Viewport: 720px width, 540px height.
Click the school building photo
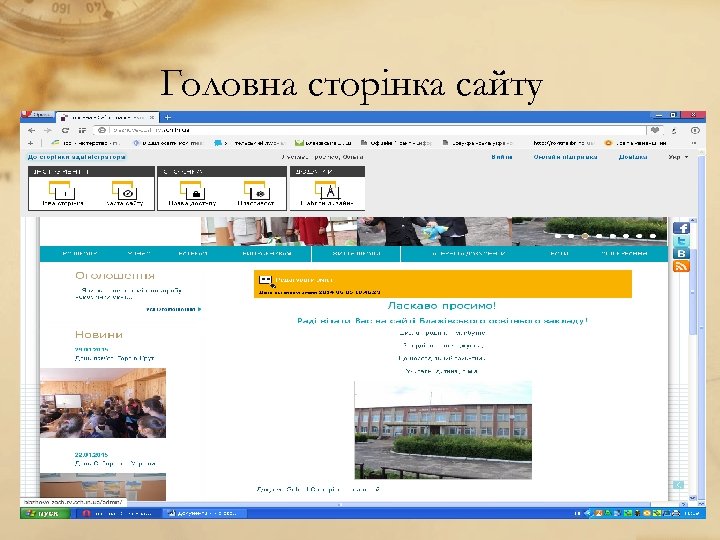tap(443, 430)
